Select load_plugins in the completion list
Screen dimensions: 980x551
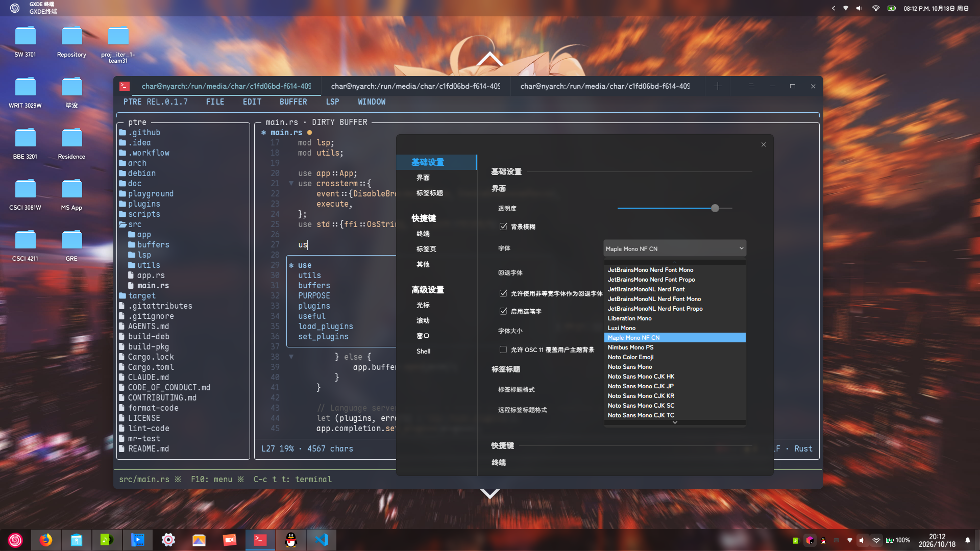[326, 327]
